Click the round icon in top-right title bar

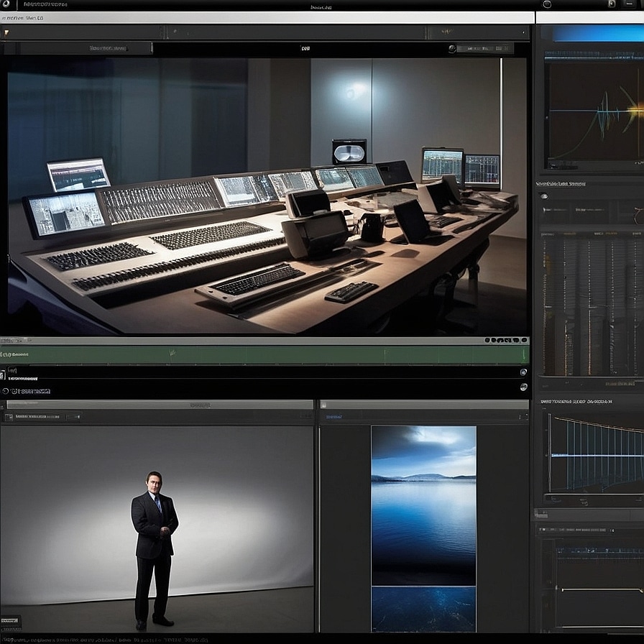[x=547, y=4]
